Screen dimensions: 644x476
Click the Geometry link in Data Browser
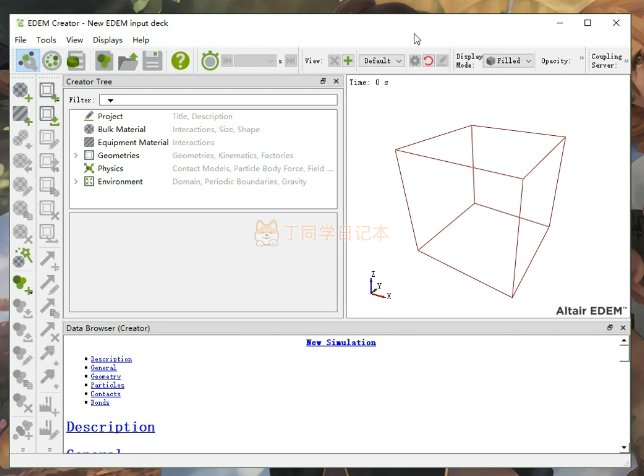click(105, 376)
